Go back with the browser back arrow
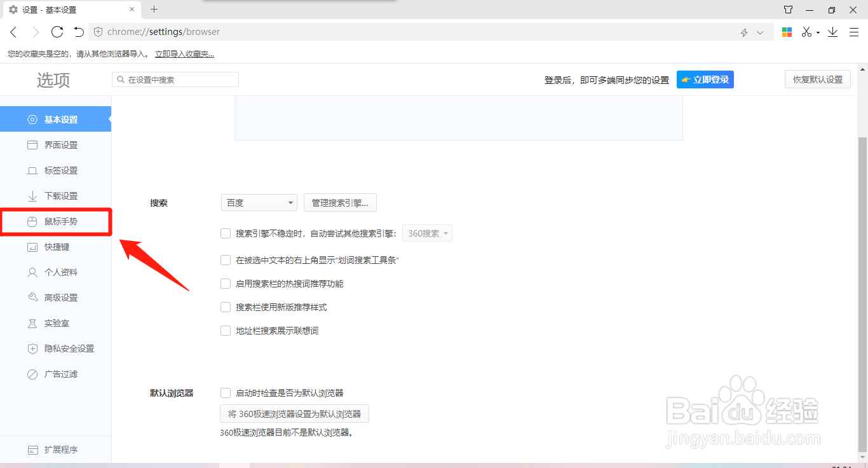Viewport: 868px width, 468px height. point(13,32)
